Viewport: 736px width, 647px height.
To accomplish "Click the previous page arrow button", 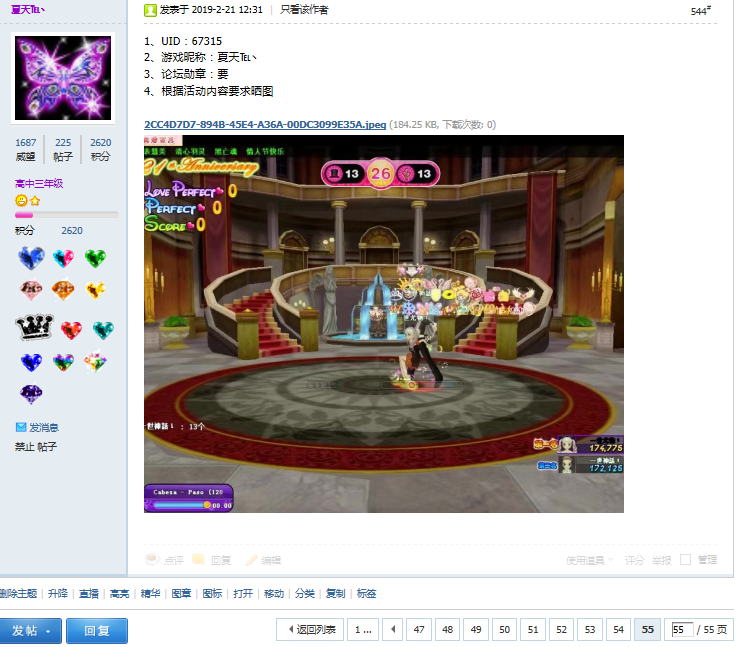I will (x=393, y=630).
